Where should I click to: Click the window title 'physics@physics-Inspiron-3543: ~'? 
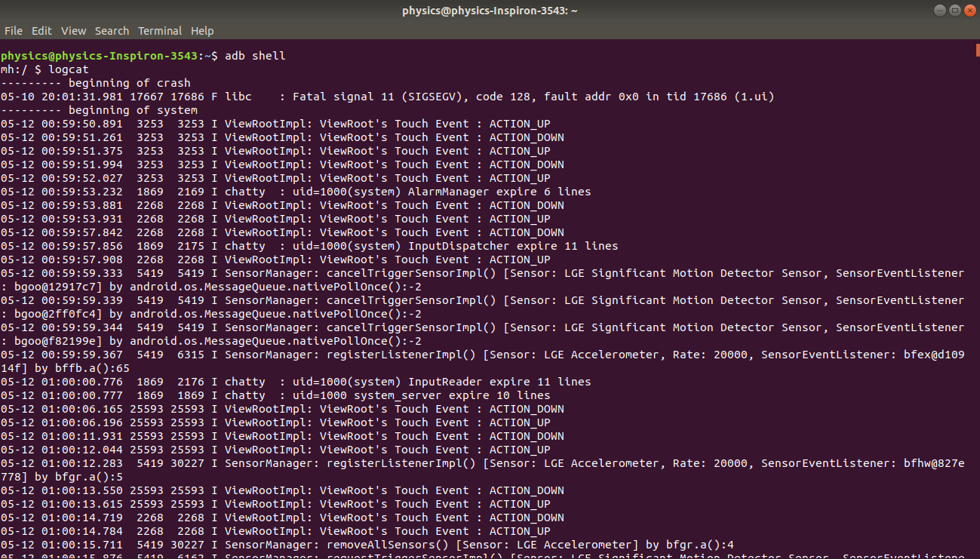(x=490, y=11)
